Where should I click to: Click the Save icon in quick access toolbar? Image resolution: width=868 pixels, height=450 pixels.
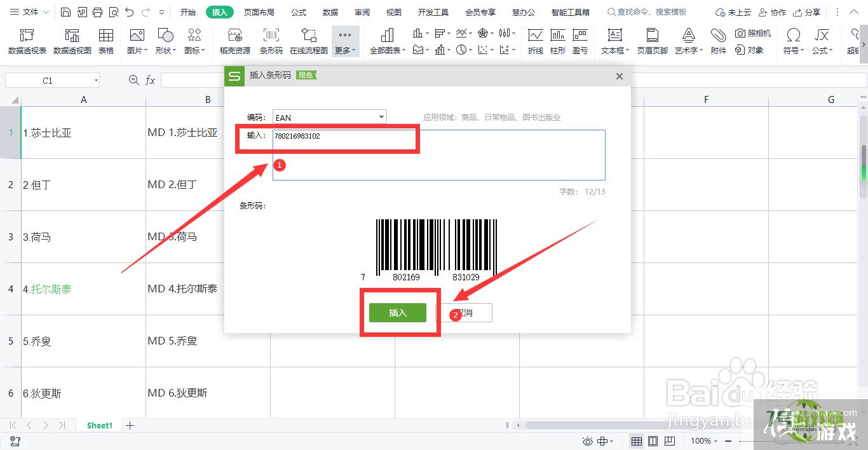(x=66, y=12)
